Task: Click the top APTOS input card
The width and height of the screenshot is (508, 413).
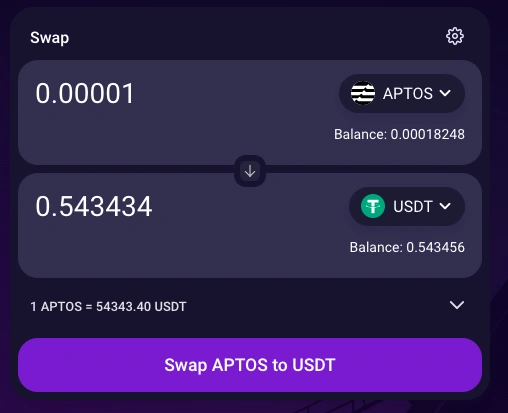Action: click(250, 112)
